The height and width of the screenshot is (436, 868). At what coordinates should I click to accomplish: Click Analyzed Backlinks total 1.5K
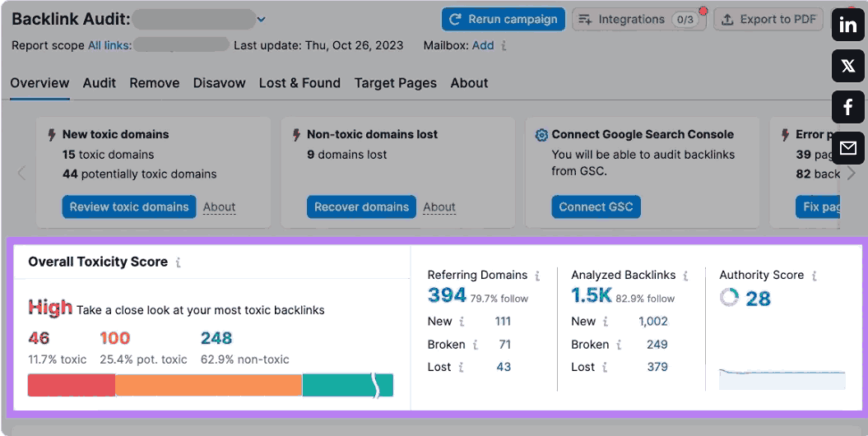(592, 295)
